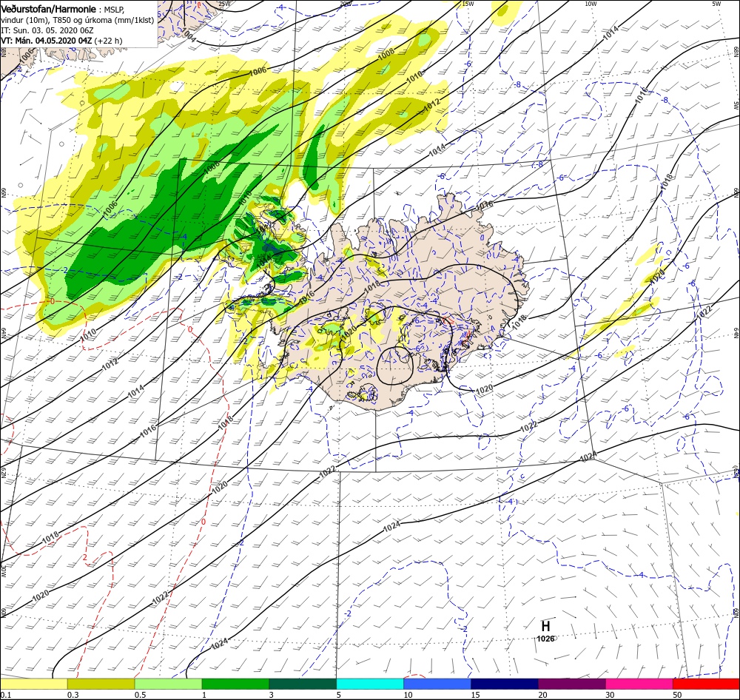Click the 'VT: Mán. 04.05.2020 04Z' valid time
This screenshot has height=700, width=740.
(46, 41)
